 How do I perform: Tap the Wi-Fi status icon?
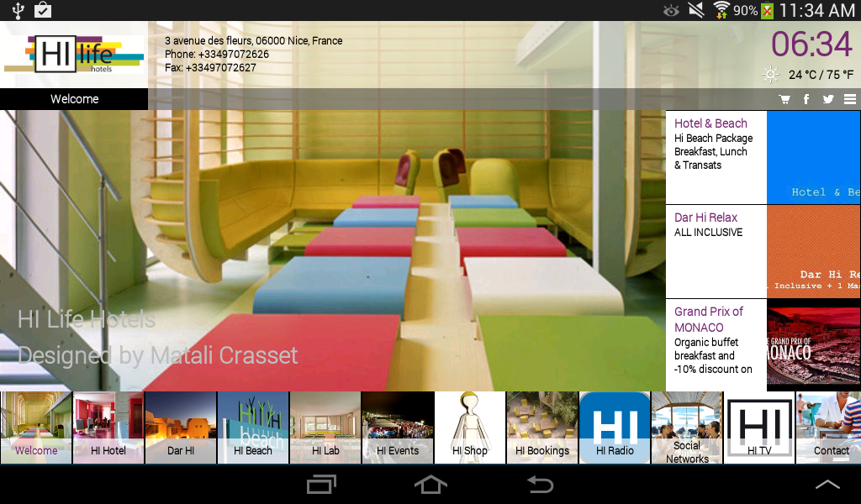tap(721, 10)
